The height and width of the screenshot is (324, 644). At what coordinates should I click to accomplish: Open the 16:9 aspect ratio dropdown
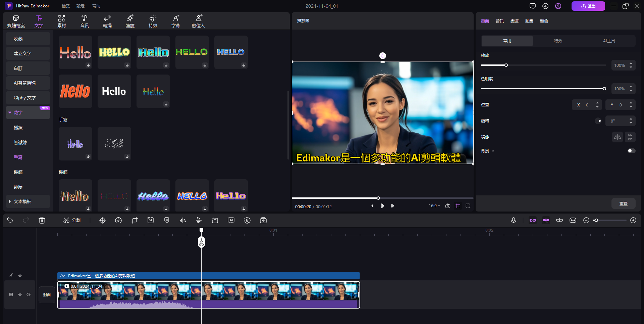click(434, 206)
